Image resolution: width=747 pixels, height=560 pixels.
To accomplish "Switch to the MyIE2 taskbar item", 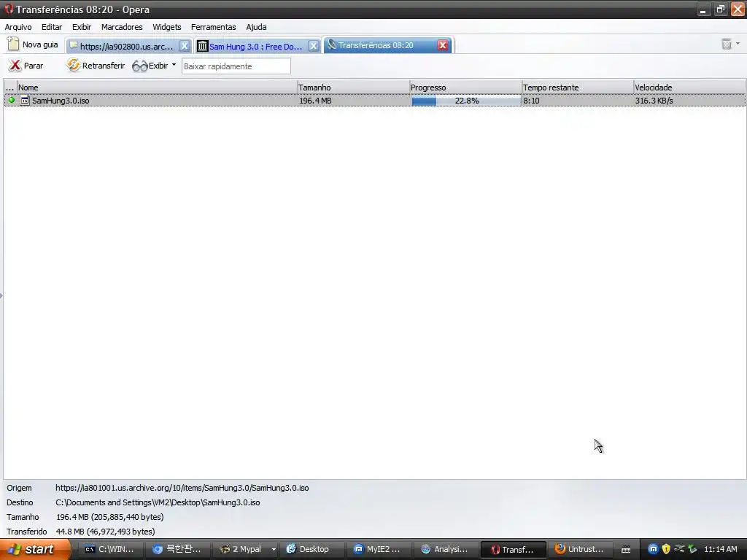I will [379, 549].
